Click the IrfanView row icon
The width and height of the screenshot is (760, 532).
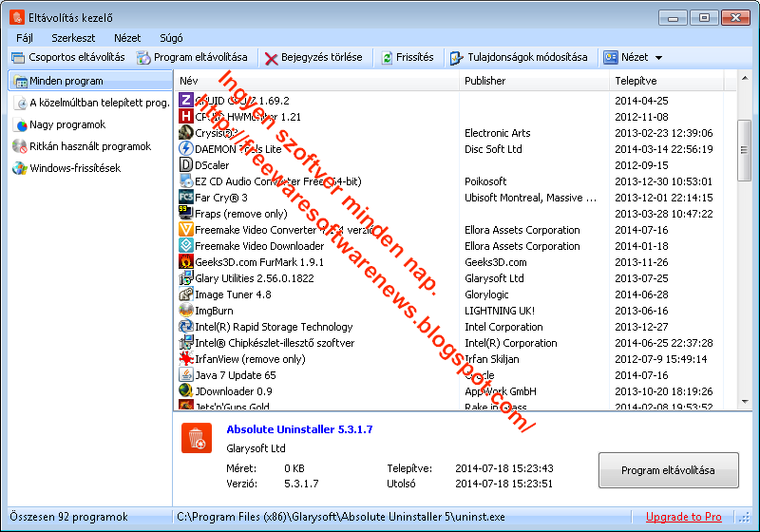pos(186,358)
